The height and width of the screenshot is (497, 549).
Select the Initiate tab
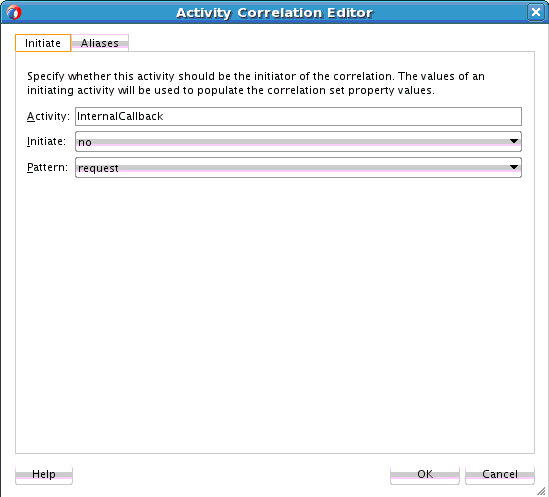43,43
